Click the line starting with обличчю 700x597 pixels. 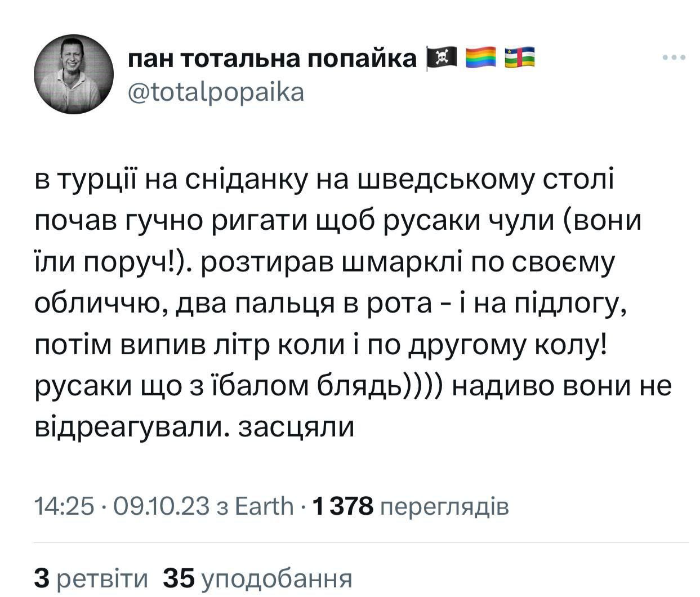coord(330,305)
